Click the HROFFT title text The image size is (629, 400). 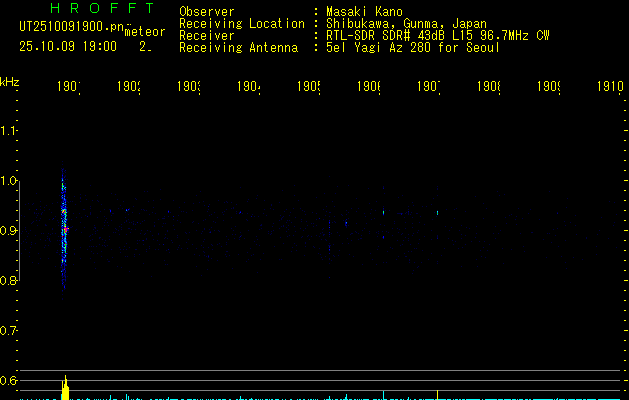click(x=102, y=8)
